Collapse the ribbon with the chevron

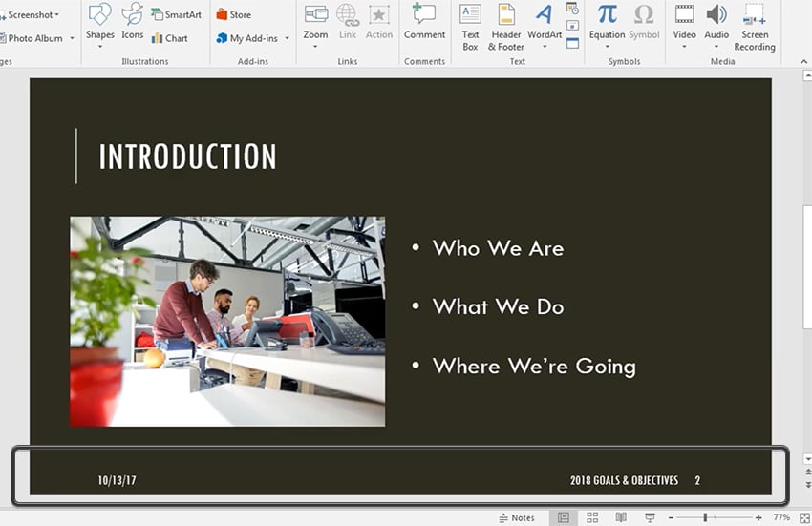tap(803, 61)
